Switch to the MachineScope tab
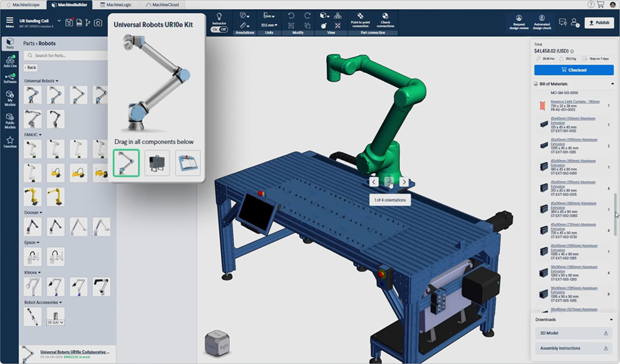Viewport: 620px width, 364px height. point(23,5)
